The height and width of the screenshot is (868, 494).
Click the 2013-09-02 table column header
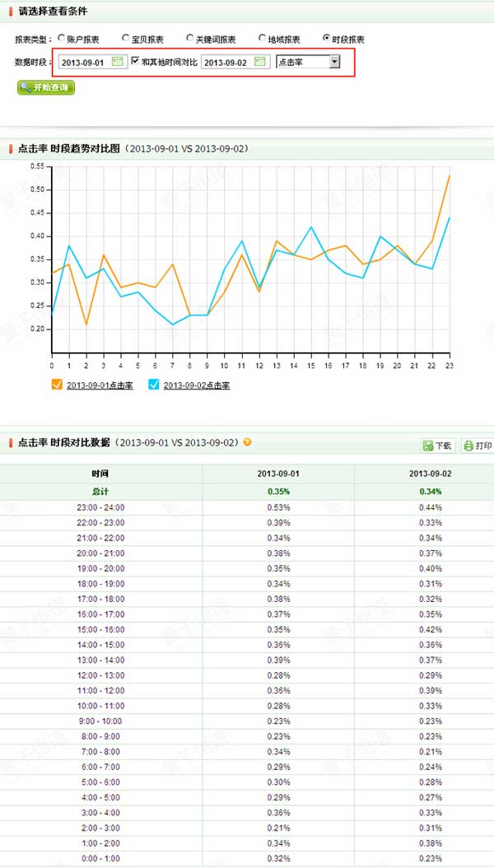431,474
